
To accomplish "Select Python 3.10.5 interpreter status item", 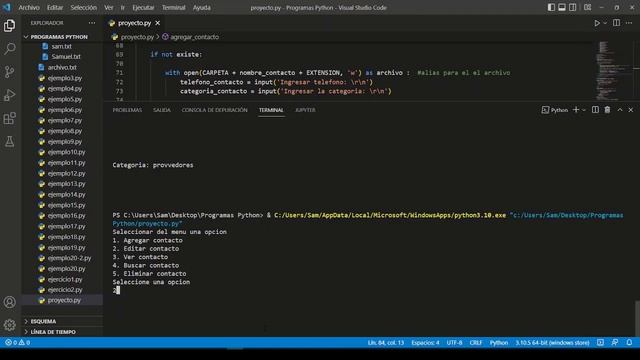I will [552, 342].
